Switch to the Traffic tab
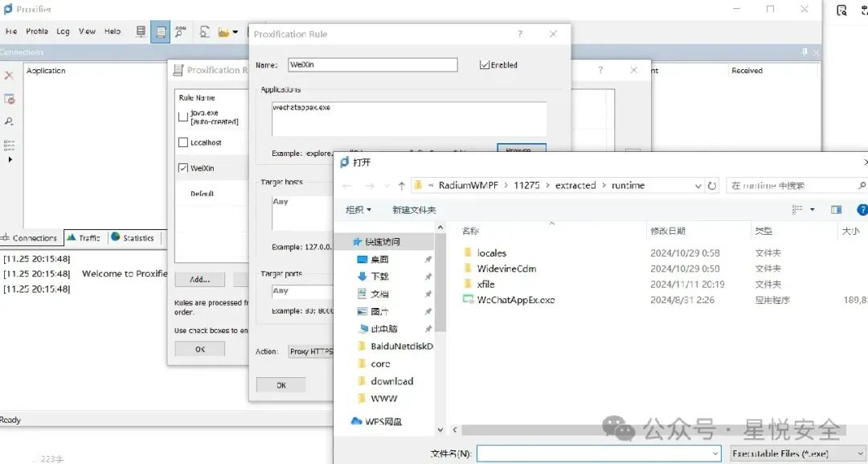 (84, 238)
